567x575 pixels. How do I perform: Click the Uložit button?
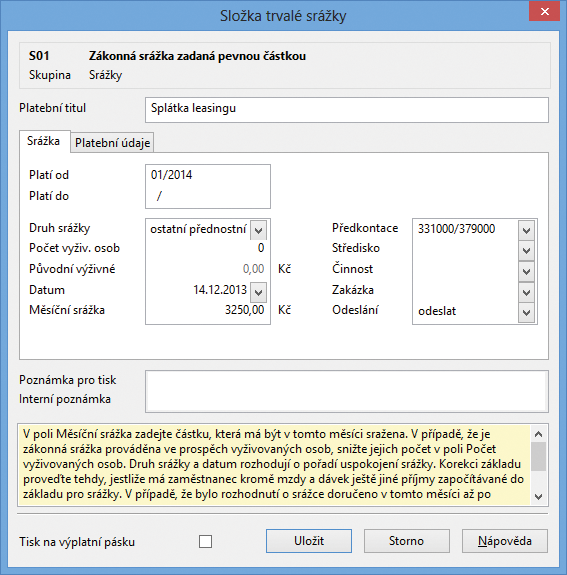tap(309, 541)
